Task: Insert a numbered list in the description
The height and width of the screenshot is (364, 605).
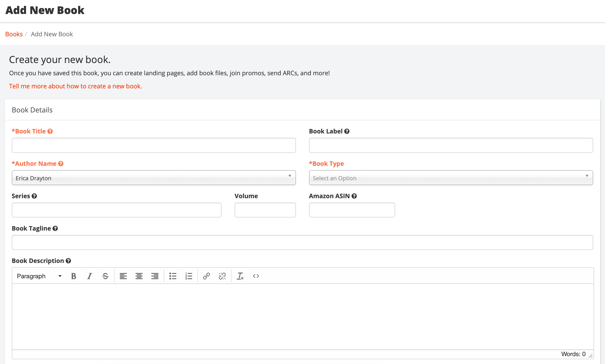Action: [x=188, y=276]
